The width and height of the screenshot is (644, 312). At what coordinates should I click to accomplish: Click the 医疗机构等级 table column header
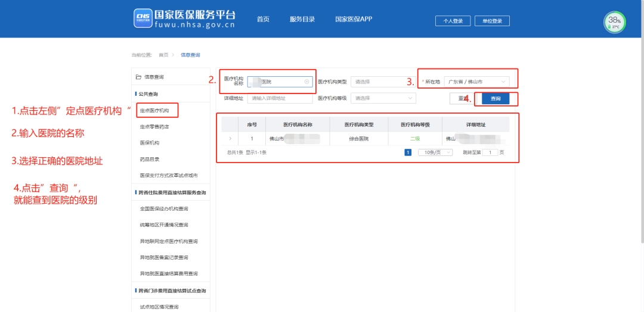415,124
